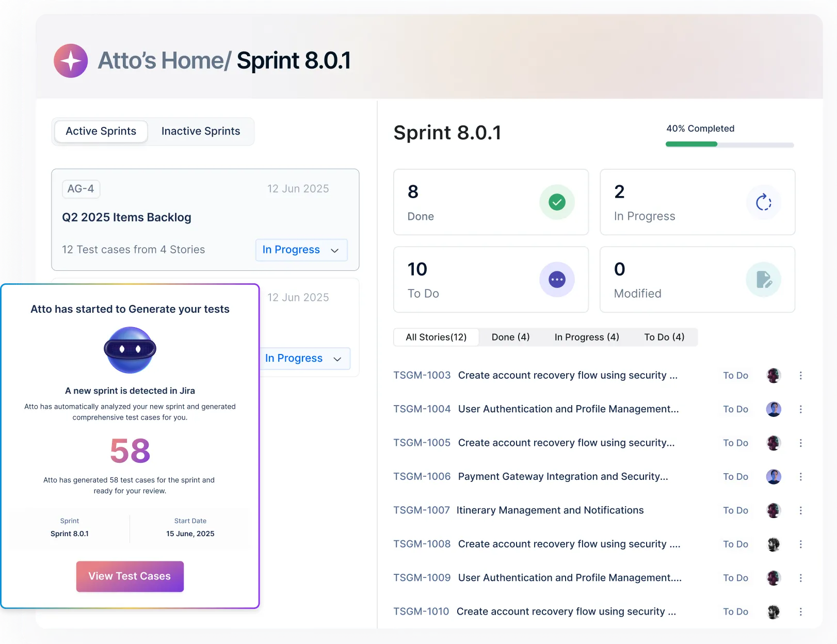Open the To Do (4) filter
The image size is (837, 644).
(664, 337)
